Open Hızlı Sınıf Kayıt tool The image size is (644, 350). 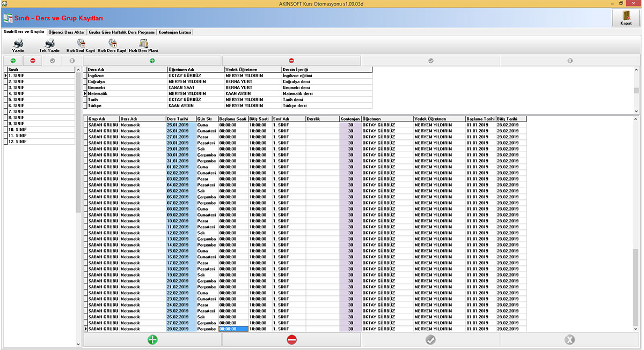[80, 43]
